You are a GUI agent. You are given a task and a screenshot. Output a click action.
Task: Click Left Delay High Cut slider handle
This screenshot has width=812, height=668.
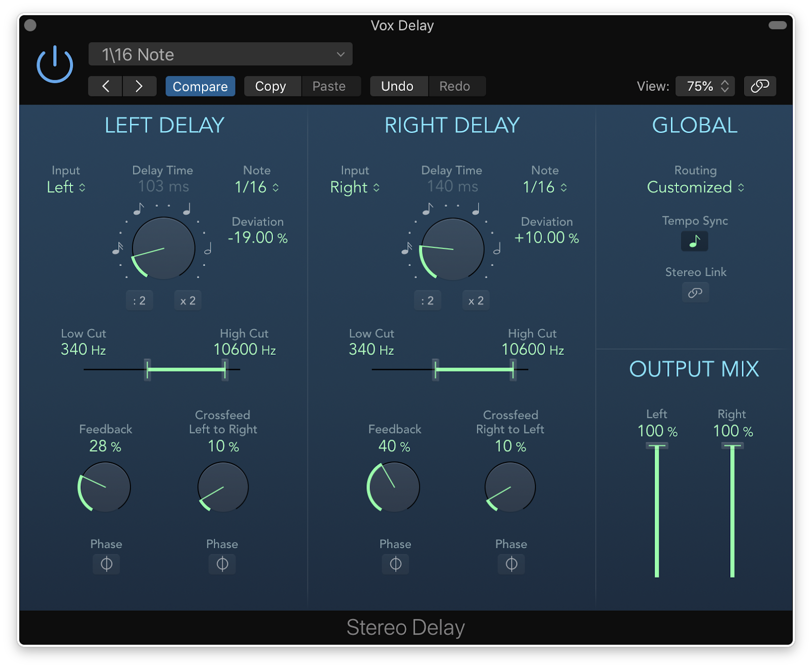[x=225, y=370]
